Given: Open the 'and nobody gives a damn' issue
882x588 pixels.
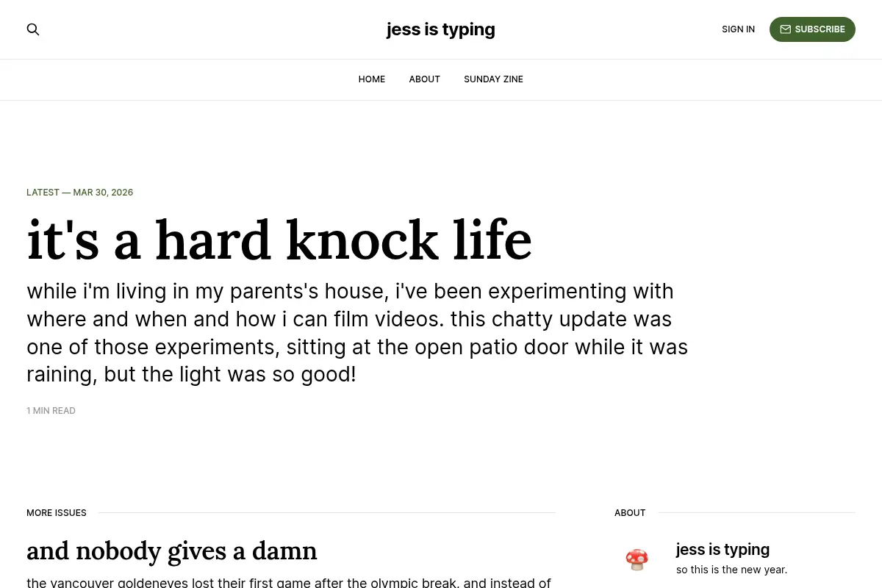Looking at the screenshot, I should (x=172, y=551).
